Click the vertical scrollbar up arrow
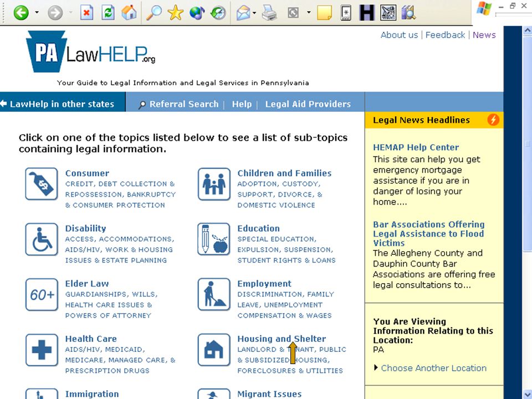Image resolution: width=532 pixels, height=399 pixels. (x=528, y=30)
